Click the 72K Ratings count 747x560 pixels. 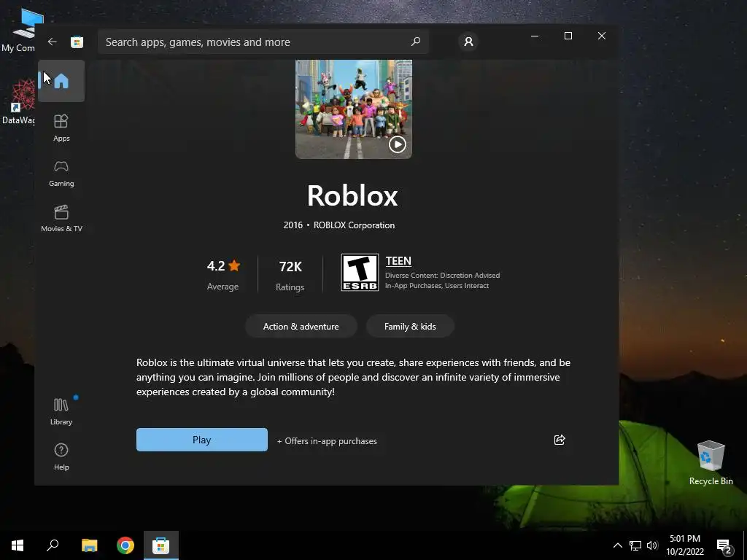click(x=290, y=275)
